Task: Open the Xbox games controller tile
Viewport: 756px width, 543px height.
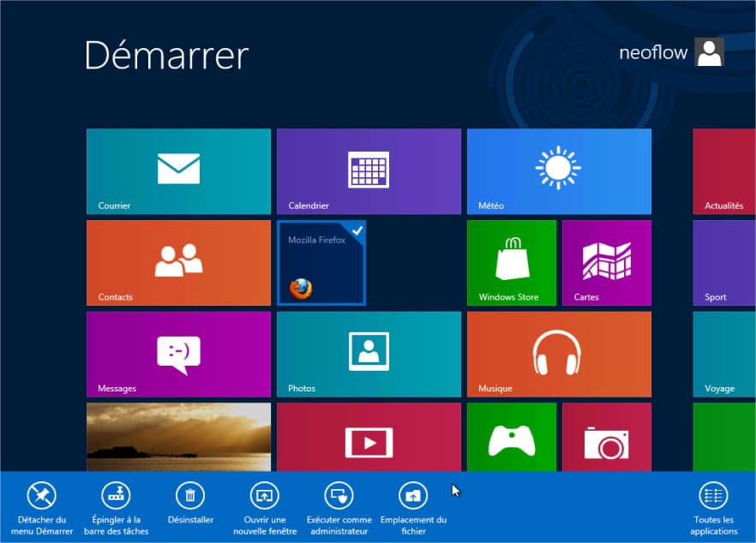Action: [x=512, y=437]
